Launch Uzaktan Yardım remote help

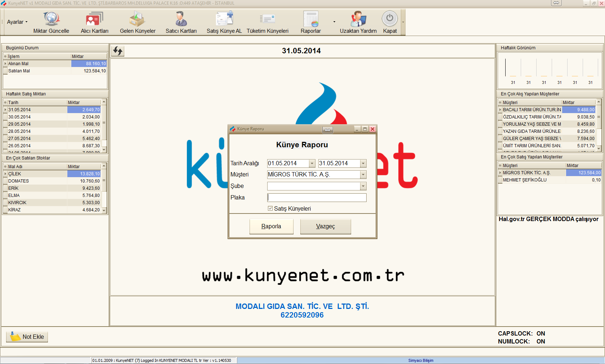[358, 22]
